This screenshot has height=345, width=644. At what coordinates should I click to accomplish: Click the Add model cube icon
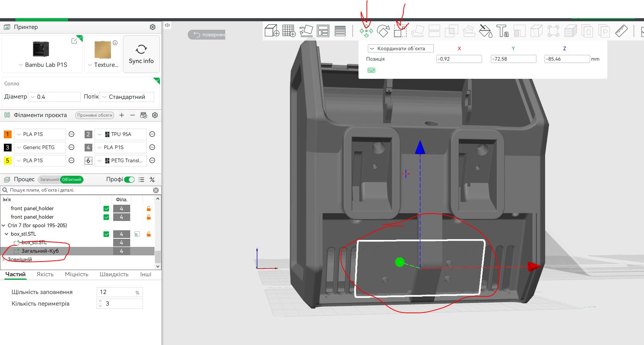[272, 31]
